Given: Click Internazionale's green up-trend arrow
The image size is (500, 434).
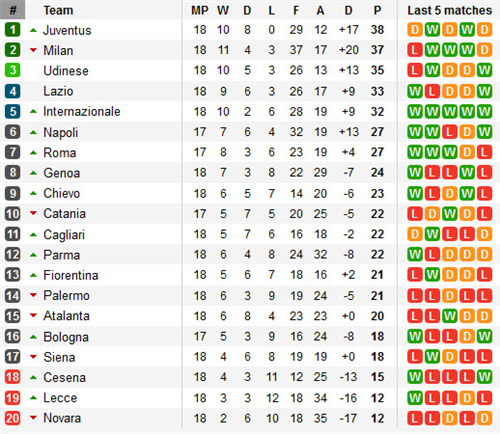Looking at the screenshot, I should click(x=33, y=111).
